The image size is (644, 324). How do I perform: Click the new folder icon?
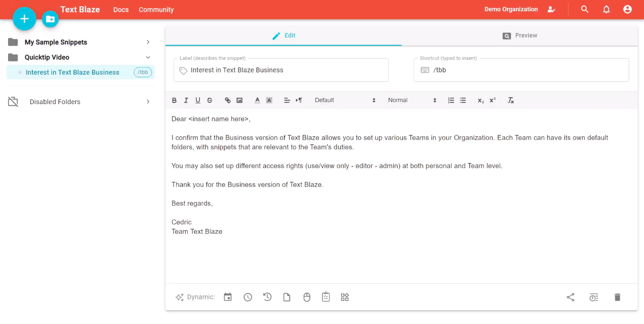tap(51, 19)
